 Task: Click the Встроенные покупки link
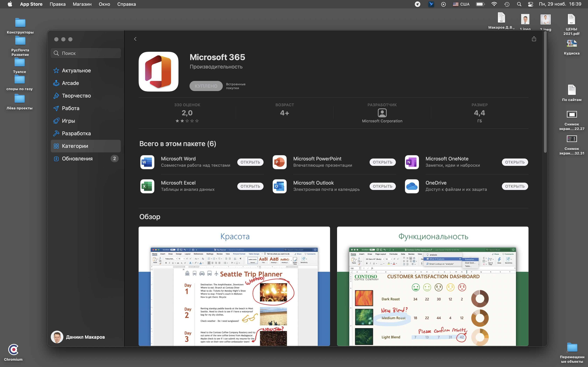[236, 86]
